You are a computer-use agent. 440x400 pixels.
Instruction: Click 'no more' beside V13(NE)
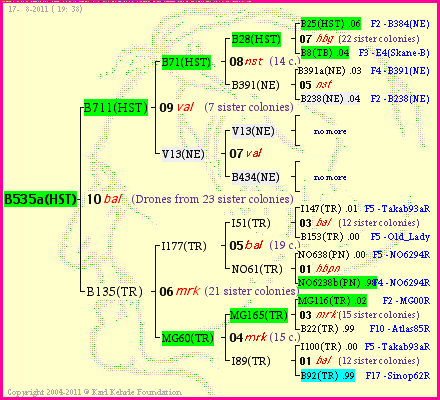[x=330, y=131]
